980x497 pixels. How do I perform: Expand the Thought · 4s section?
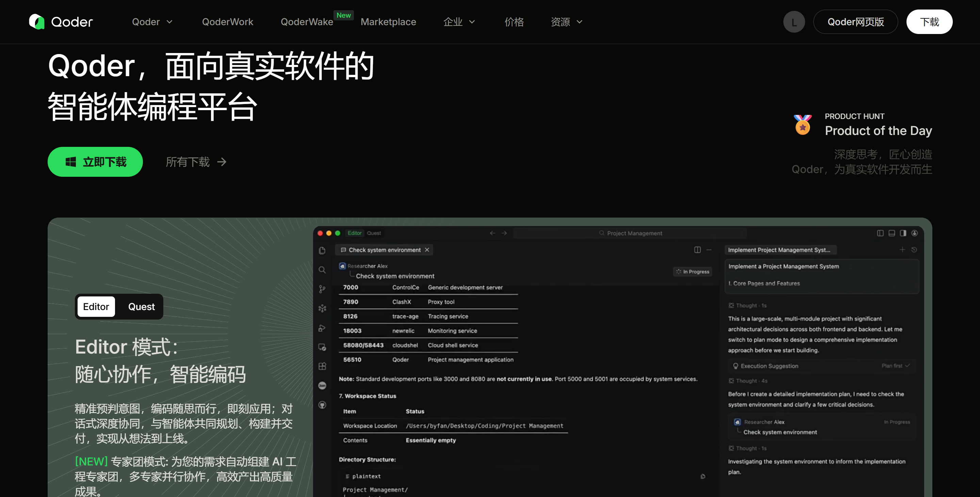pos(748,381)
